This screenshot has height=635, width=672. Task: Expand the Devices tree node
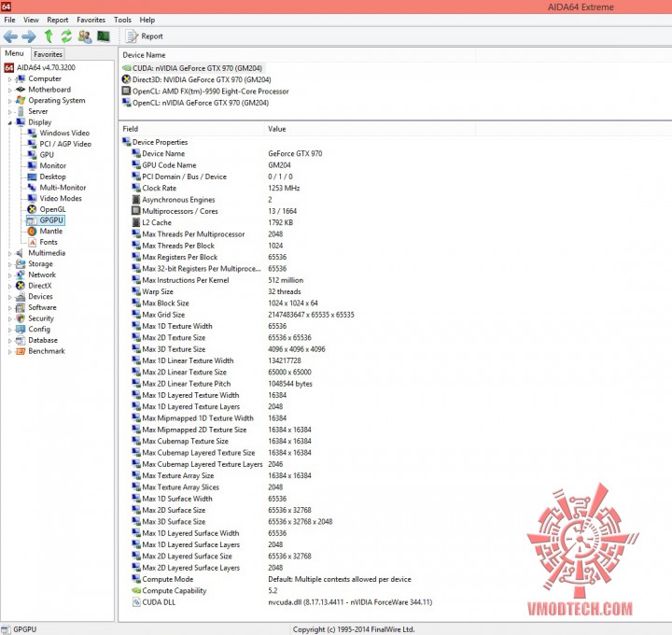click(9, 297)
